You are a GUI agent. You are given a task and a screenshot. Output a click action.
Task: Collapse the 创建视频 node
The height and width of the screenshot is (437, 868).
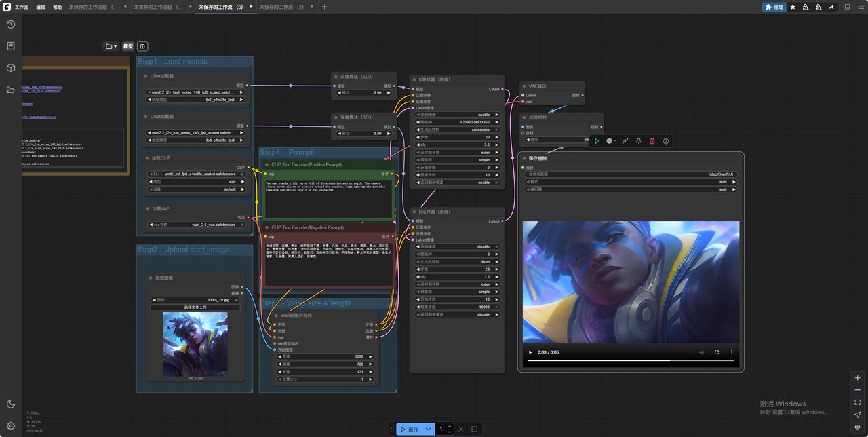point(524,117)
